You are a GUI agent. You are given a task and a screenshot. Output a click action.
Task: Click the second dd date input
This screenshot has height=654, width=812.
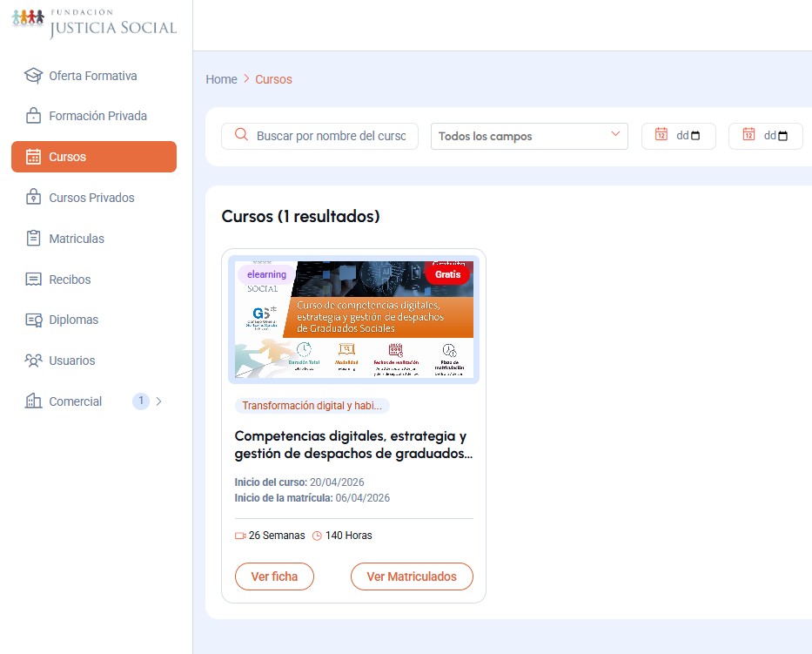pyautogui.click(x=766, y=136)
